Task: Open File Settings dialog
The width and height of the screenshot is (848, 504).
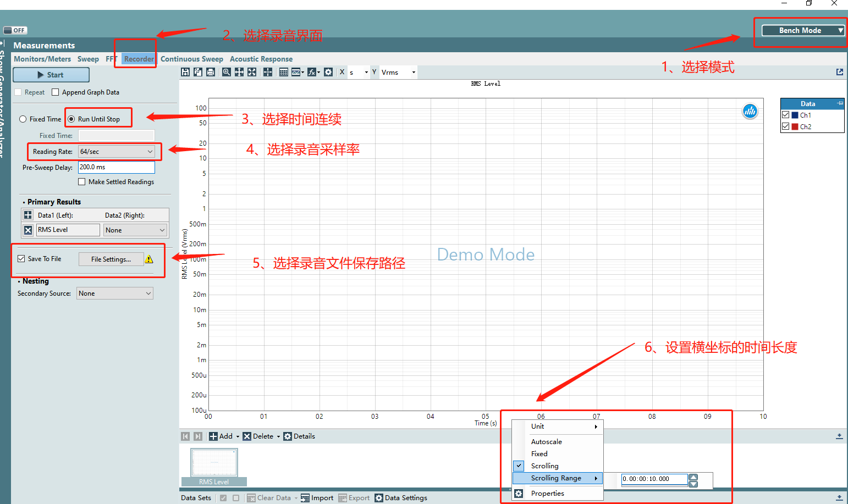Action: coord(111,259)
